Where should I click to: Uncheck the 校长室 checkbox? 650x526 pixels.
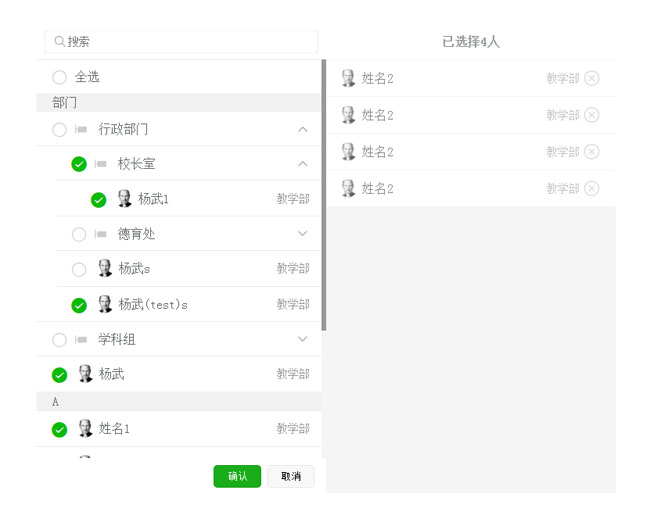coord(79,164)
